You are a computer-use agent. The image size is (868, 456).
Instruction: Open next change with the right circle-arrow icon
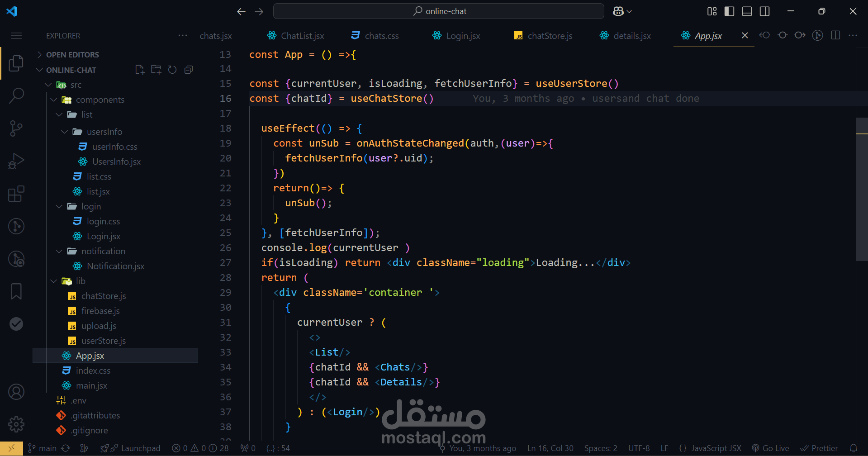(x=800, y=35)
